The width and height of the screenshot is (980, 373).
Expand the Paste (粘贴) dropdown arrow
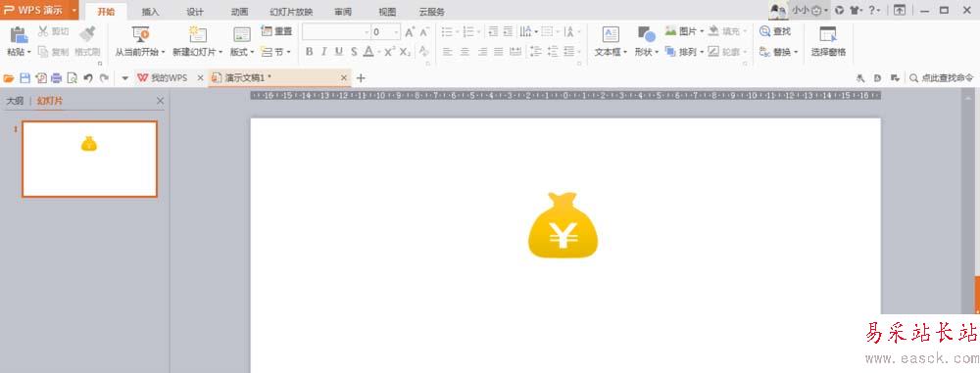[x=28, y=53]
